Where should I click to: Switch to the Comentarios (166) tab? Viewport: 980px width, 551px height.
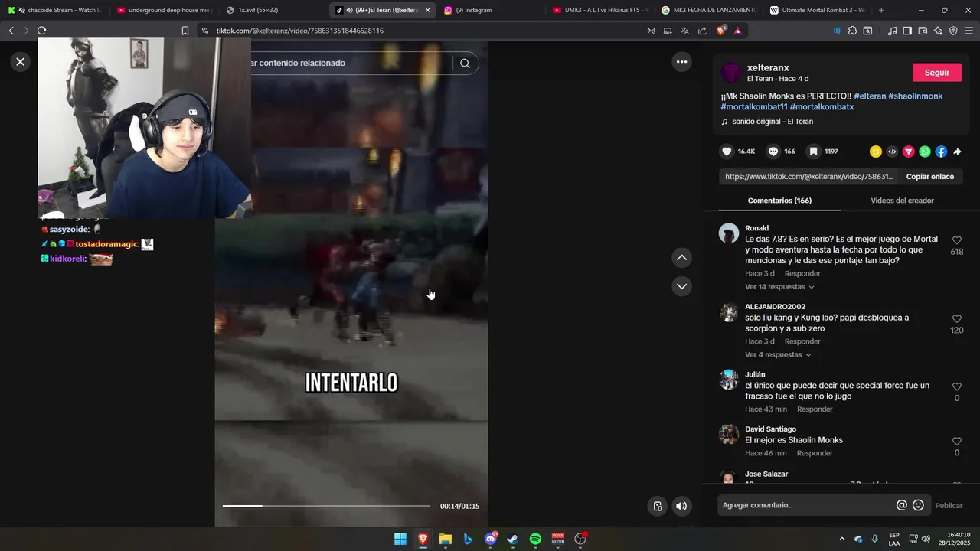click(779, 201)
